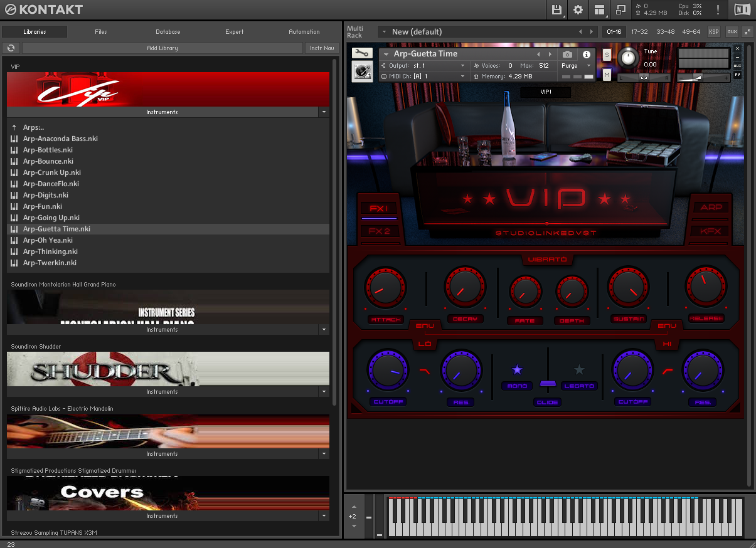Image resolution: width=756 pixels, height=548 pixels.
Task: Open the save menu floppy disk icon
Action: pyautogui.click(x=557, y=9)
